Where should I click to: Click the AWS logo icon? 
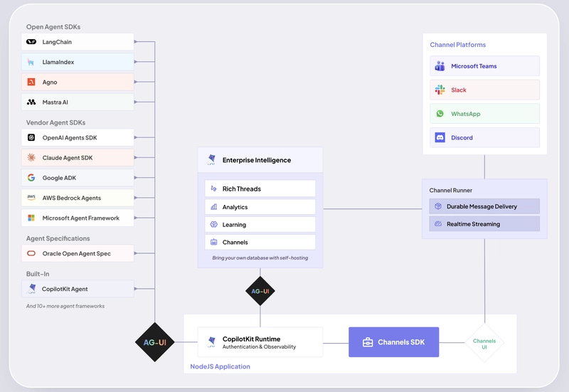click(31, 198)
